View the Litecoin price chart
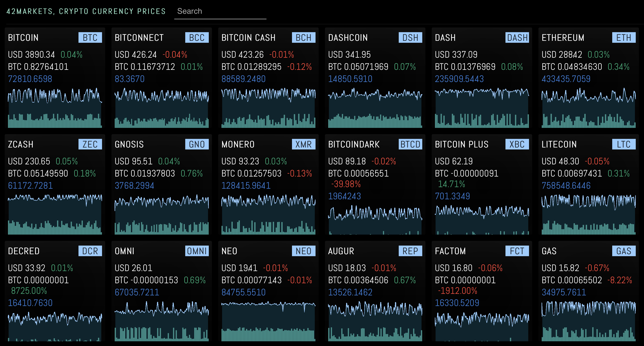The image size is (644, 346). click(x=589, y=214)
